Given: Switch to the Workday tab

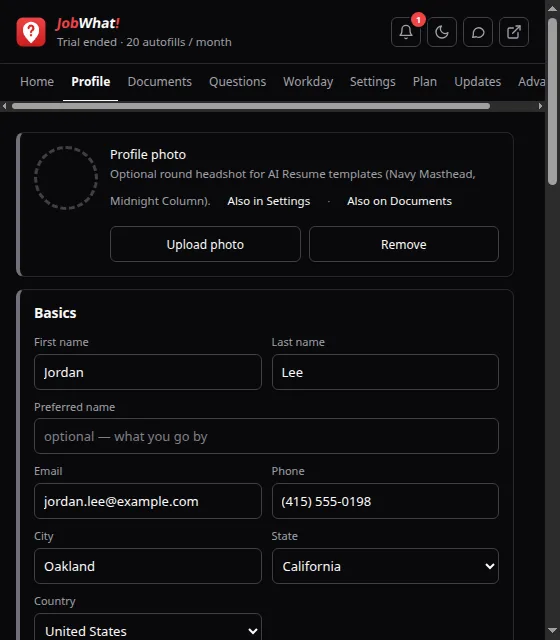Looking at the screenshot, I should point(308,82).
